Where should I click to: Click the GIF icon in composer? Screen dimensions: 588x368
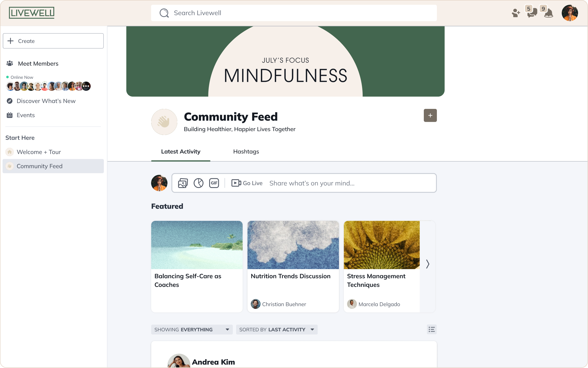[x=214, y=183]
